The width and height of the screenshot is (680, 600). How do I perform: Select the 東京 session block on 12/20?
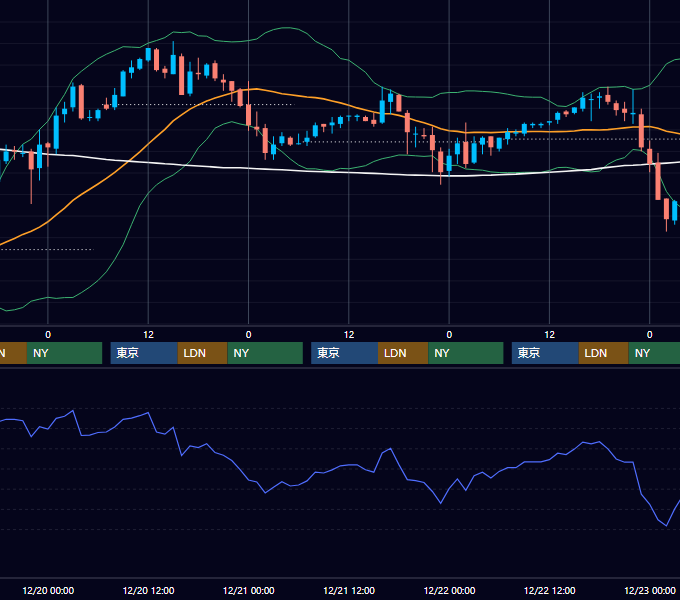tap(144, 353)
